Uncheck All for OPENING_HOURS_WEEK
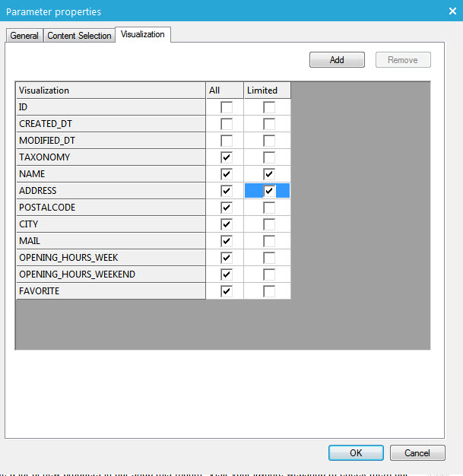 [226, 258]
